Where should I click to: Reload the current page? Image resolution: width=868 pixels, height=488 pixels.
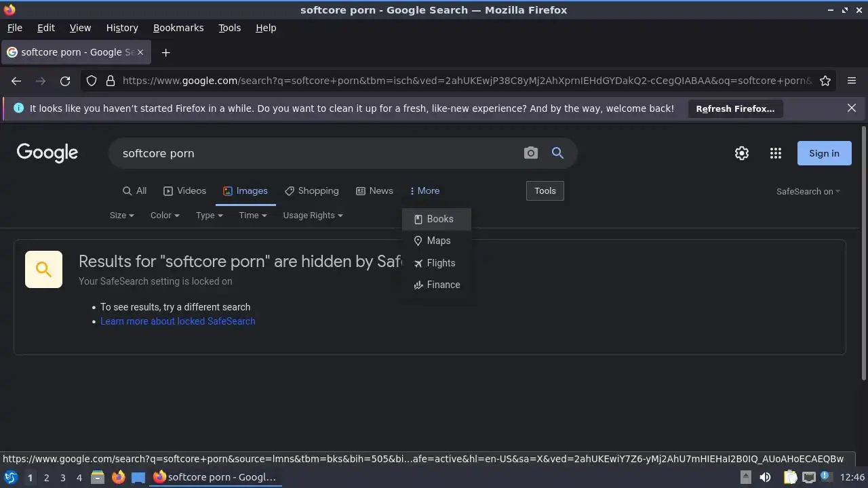click(65, 81)
